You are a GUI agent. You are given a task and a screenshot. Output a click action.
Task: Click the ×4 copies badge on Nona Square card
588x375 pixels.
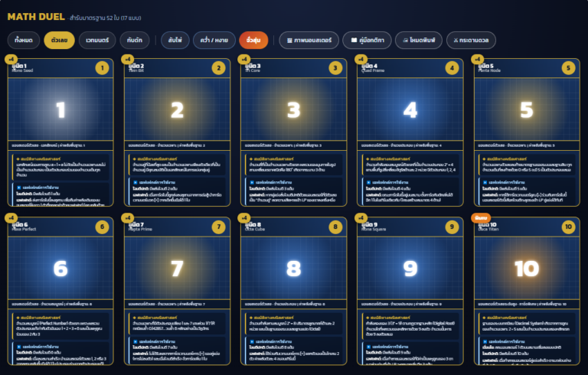tap(361, 218)
